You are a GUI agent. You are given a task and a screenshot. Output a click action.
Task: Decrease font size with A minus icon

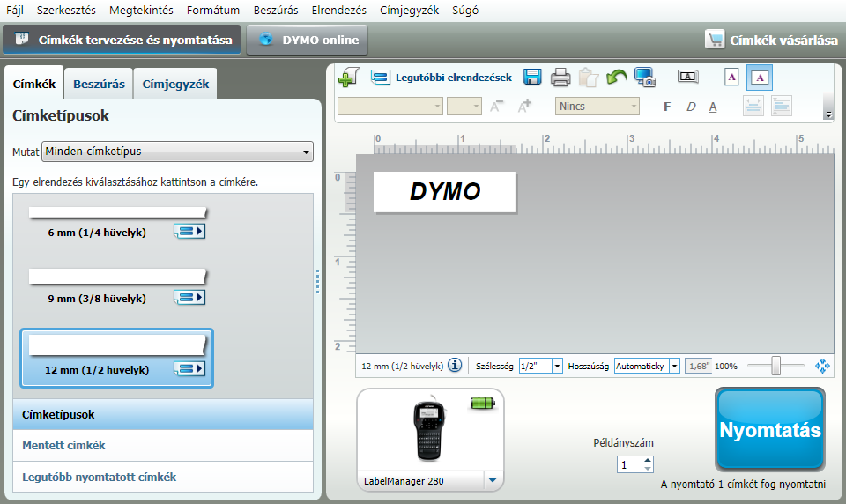tap(496, 107)
